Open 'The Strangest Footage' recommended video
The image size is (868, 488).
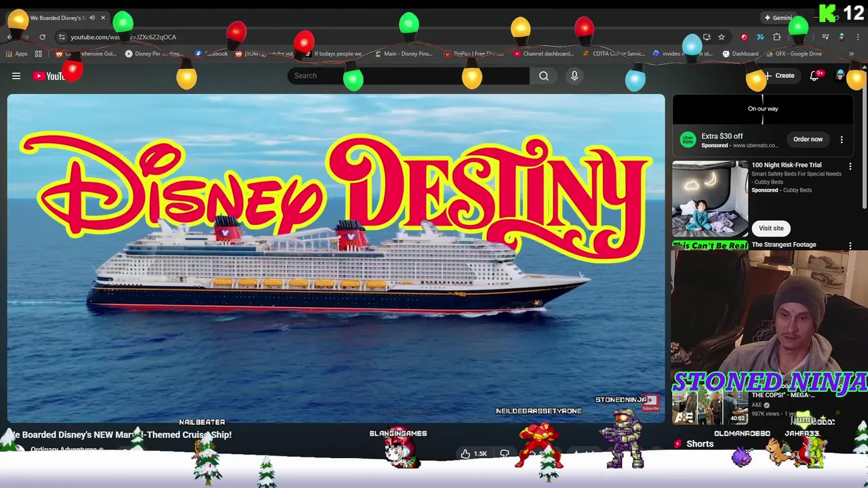(x=784, y=245)
